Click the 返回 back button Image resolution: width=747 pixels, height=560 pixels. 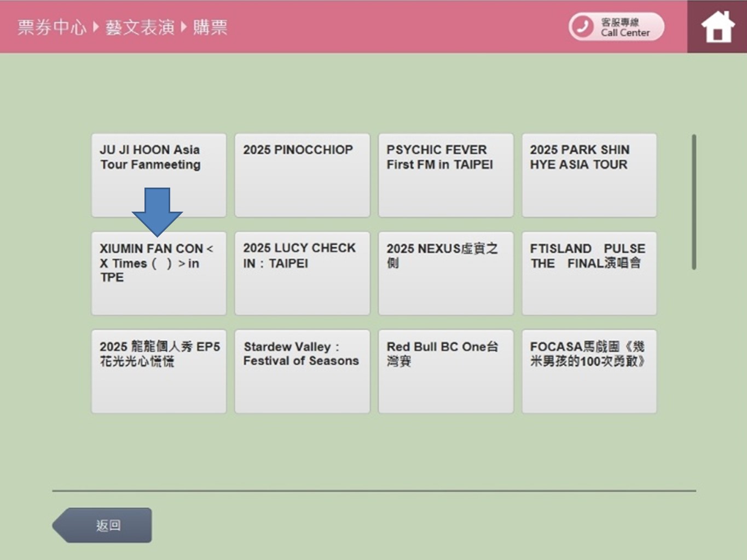point(102,526)
